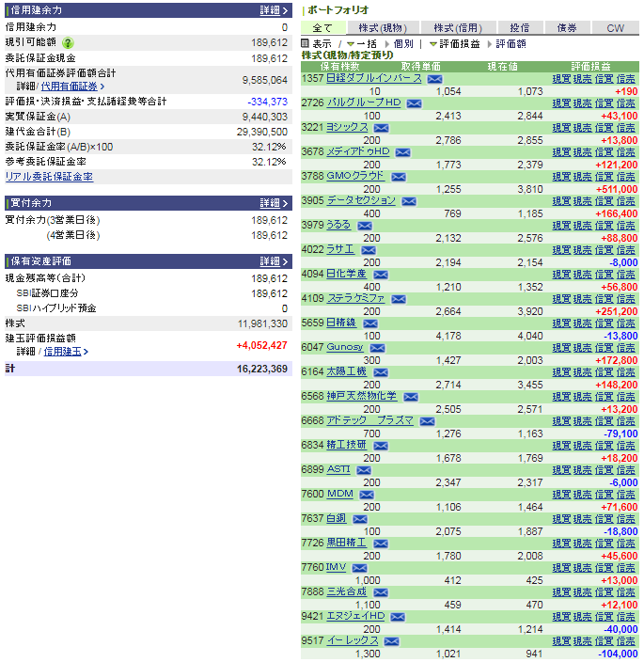The height and width of the screenshot is (662, 644).
Task: Open the GMOクラウド stock link
Action: [355, 176]
